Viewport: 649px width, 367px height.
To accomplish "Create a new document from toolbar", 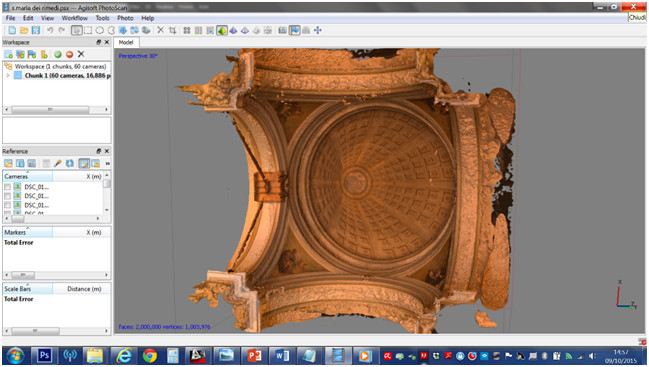I will 12,30.
